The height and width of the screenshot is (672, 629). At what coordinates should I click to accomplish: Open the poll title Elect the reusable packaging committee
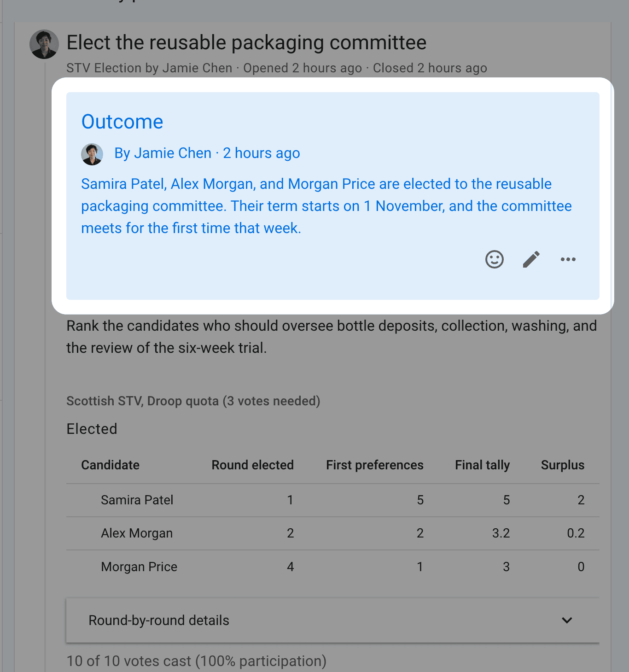coord(246,43)
